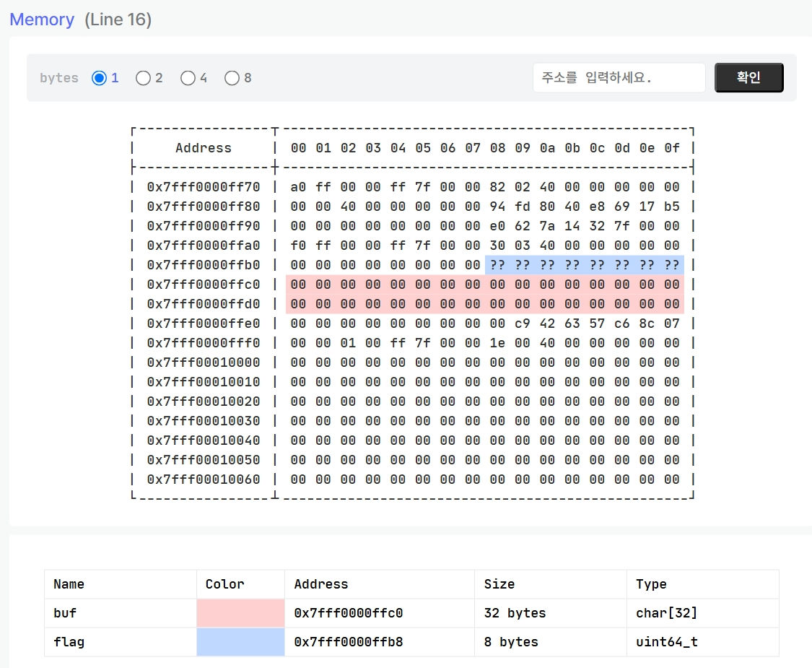Viewport: 812px width, 668px height.
Task: Click the buf variable name cell
Action: [120, 613]
